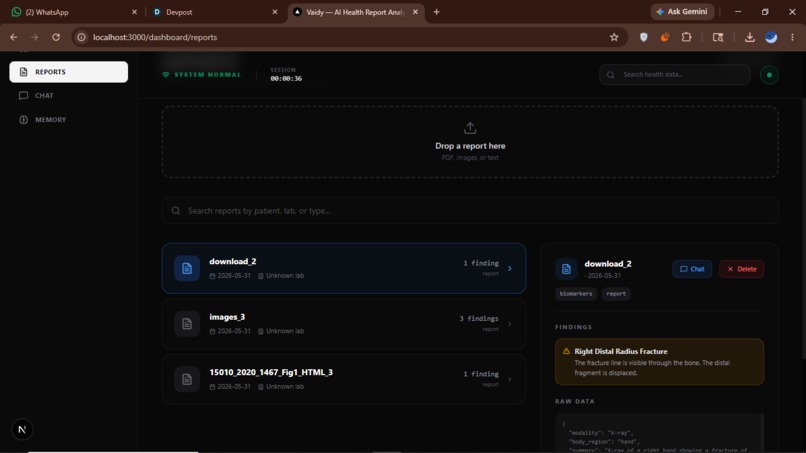Image resolution: width=806 pixels, height=453 pixels.
Task: Open the browser profile avatar
Action: pos(771,37)
